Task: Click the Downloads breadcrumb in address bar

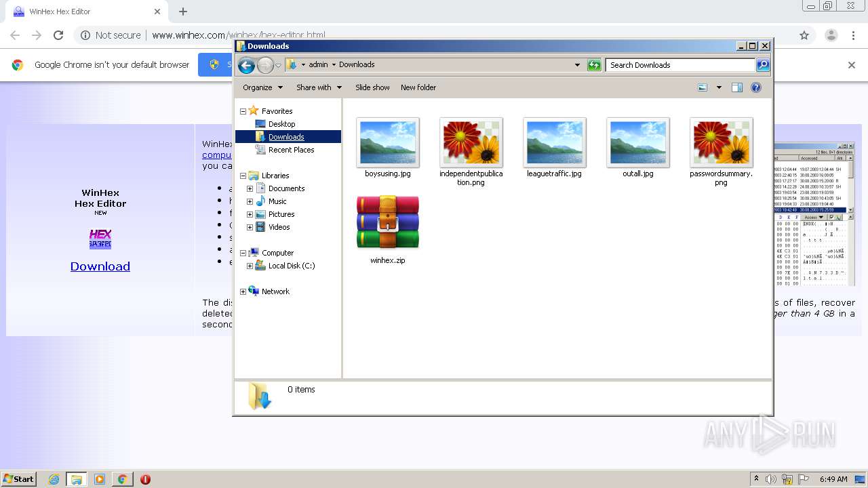Action: pyautogui.click(x=357, y=65)
